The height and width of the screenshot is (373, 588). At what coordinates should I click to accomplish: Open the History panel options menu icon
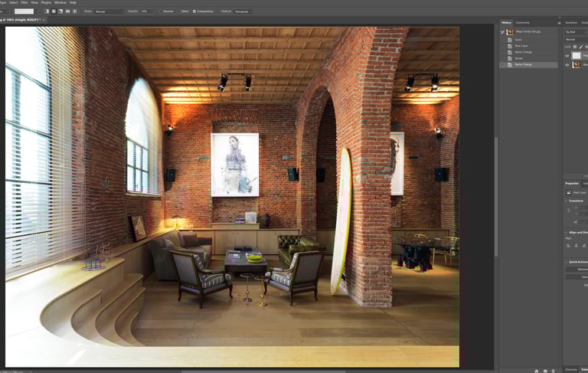pyautogui.click(x=559, y=23)
